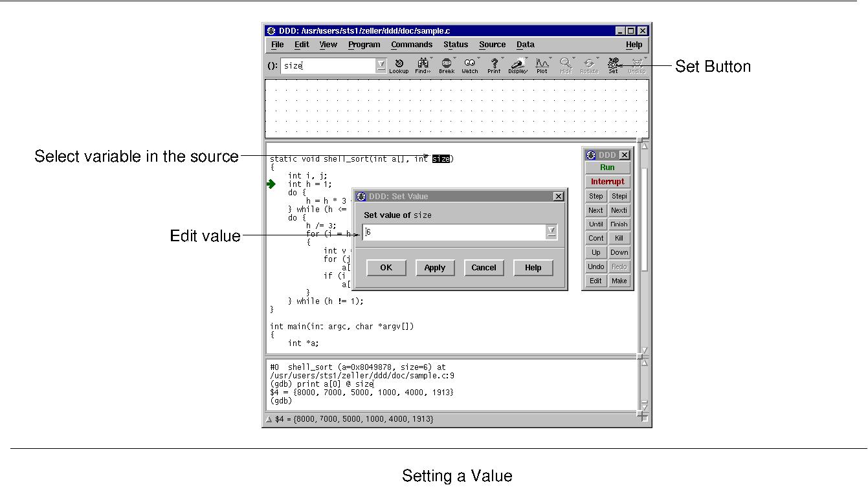Screen dimensions: 868x487
Task: Click Until in the command tool
Action: [x=596, y=224]
